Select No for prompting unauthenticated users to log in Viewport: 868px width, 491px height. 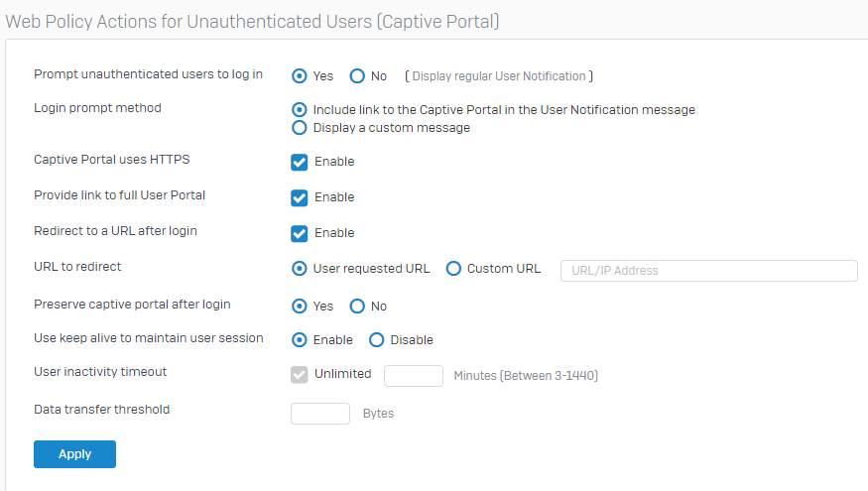(x=358, y=75)
